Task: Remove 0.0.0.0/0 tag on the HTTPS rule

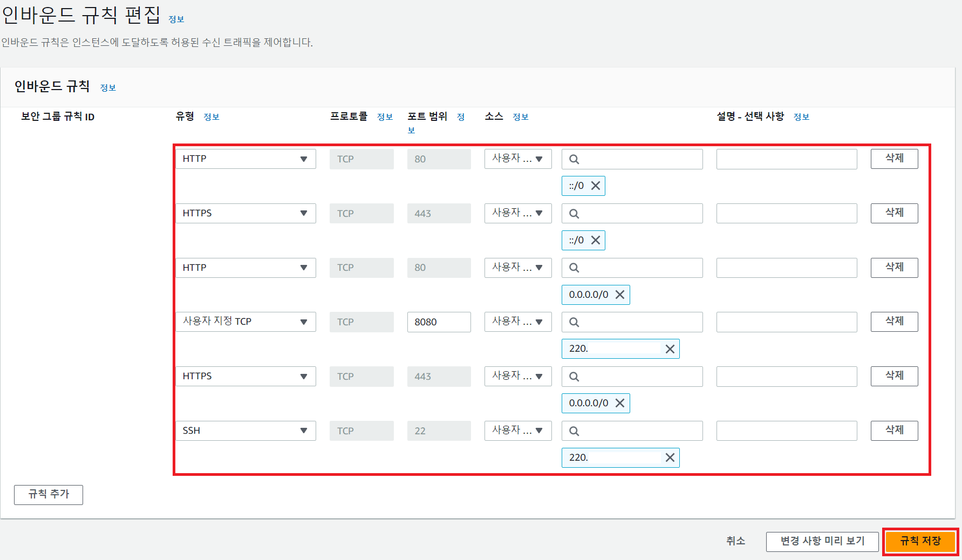Action: pyautogui.click(x=620, y=403)
